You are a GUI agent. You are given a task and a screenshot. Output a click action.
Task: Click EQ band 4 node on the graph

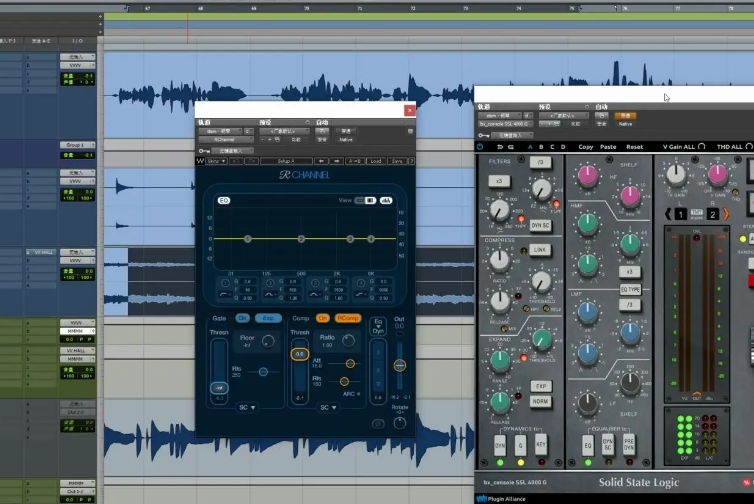[x=371, y=239]
